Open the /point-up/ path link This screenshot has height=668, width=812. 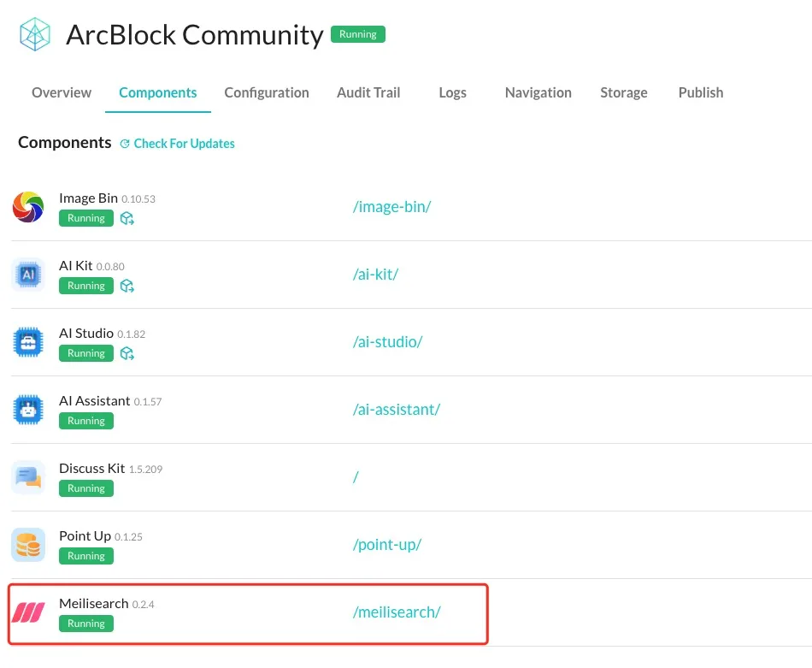pos(387,545)
